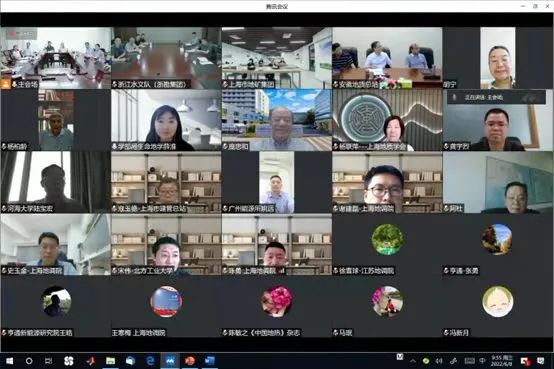Select the 浙江水文队 video tile

pos(166,58)
